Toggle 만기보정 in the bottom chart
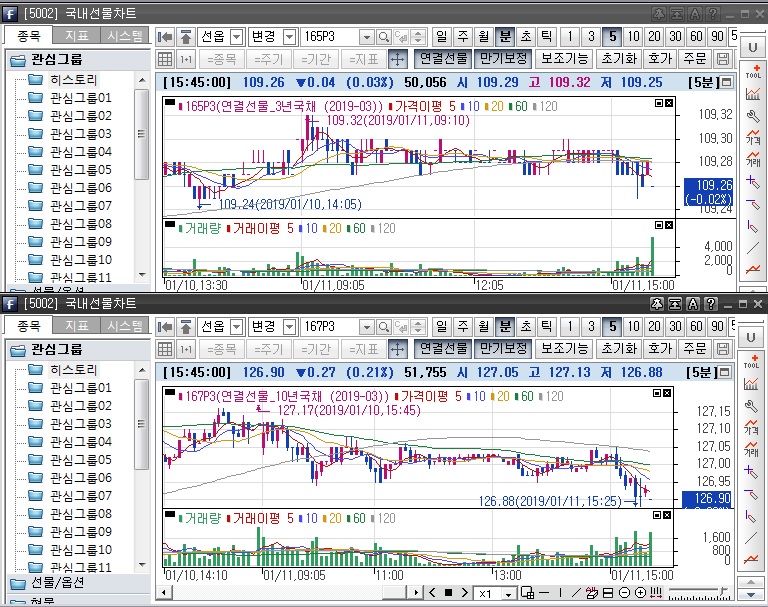 (x=502, y=349)
